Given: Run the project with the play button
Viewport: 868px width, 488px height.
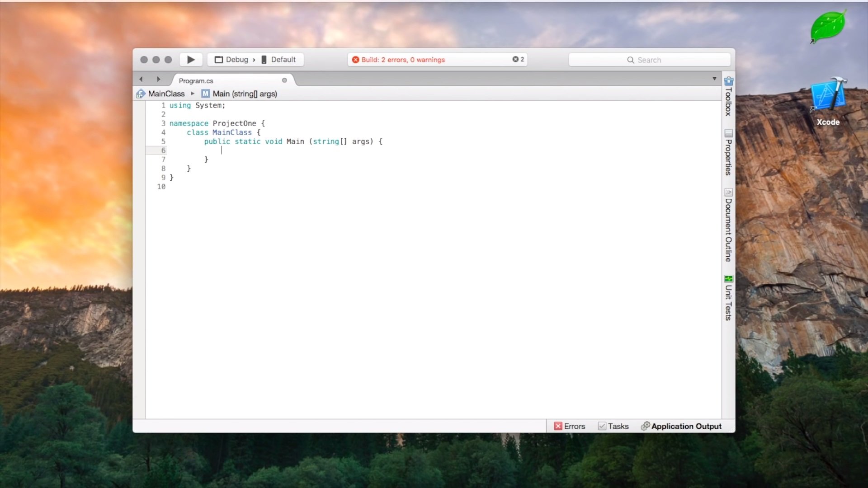Looking at the screenshot, I should [x=191, y=60].
